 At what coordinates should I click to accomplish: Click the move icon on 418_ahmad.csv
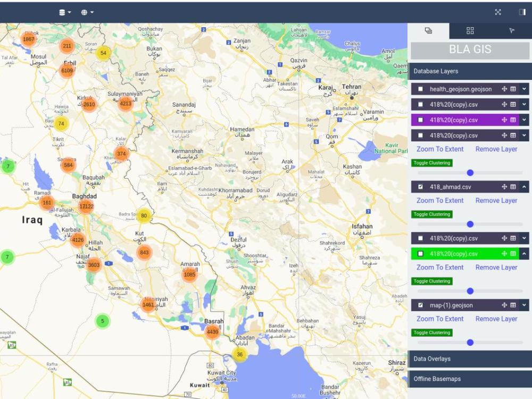coord(504,187)
